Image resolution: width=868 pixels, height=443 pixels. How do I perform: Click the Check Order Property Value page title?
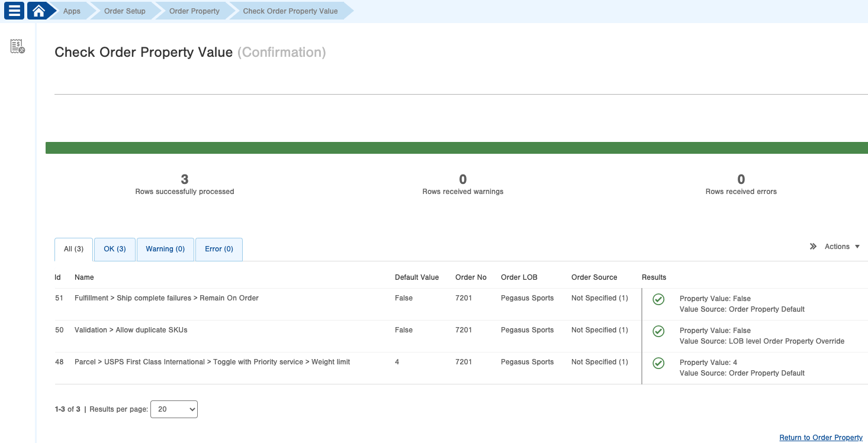click(143, 52)
